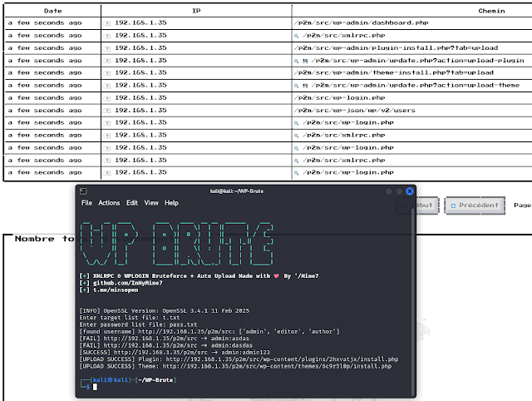Viewport: 532px width, 401px height.
Task: Click the IP info icon in upload-theme row
Action: 107,86
